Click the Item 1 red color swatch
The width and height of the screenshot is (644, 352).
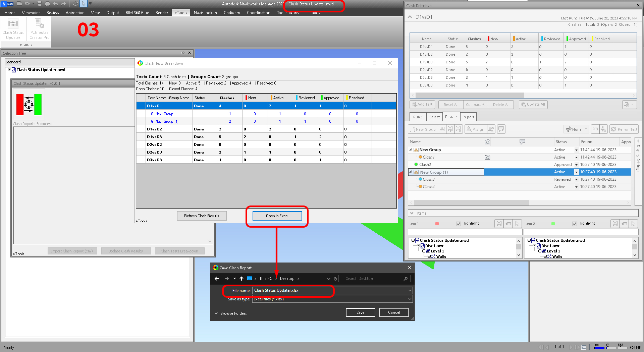[437, 224]
